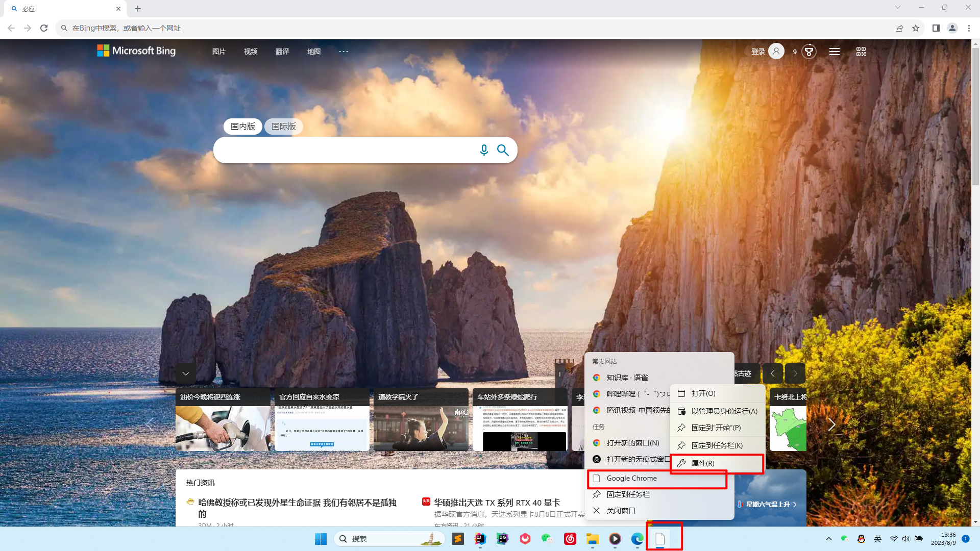This screenshot has width=980, height=551.
Task: Open IntelliJ IDEA from the taskbar
Action: pos(480,539)
